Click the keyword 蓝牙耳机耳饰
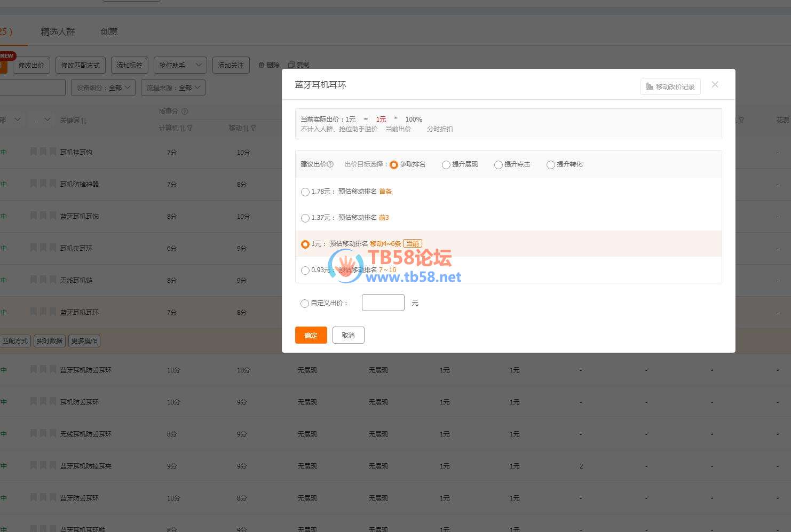Image resolution: width=791 pixels, height=532 pixels. [x=80, y=216]
